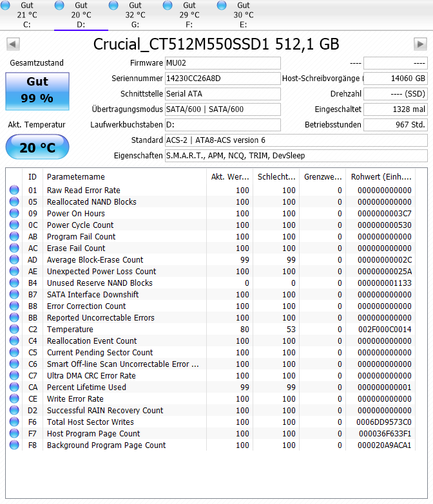Click the Eigenschaften field with S.M.A.R.T.
The height and width of the screenshot is (504, 433).
296,156
